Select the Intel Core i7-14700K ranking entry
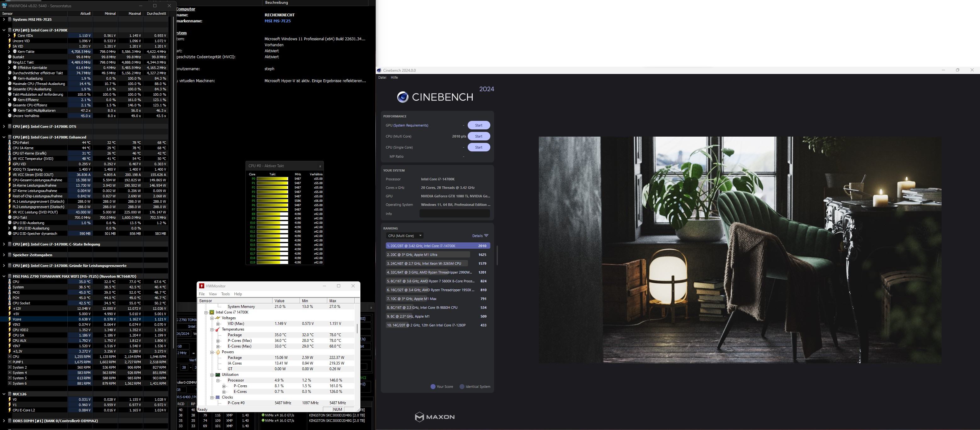Screen dimensions: 980x430 click(x=437, y=246)
